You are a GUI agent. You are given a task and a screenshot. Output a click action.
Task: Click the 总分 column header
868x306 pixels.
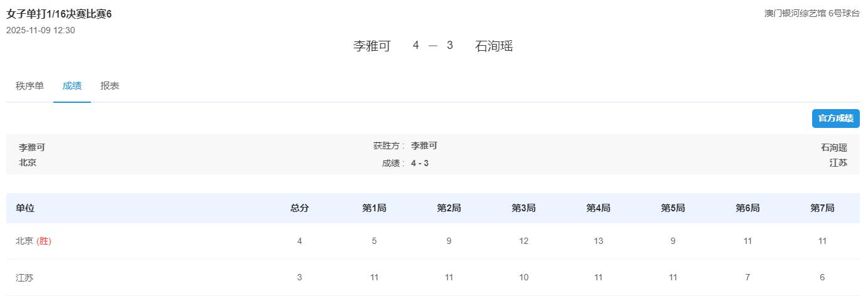[299, 208]
